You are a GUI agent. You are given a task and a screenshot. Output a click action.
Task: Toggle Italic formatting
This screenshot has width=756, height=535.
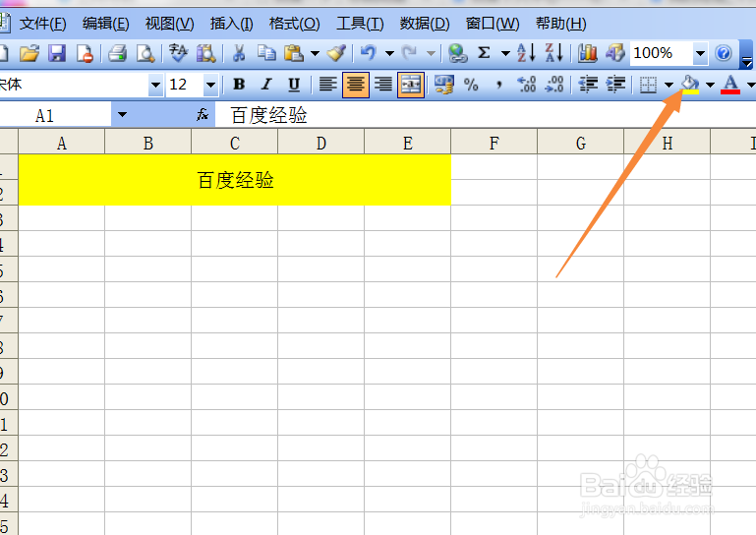[x=266, y=85]
